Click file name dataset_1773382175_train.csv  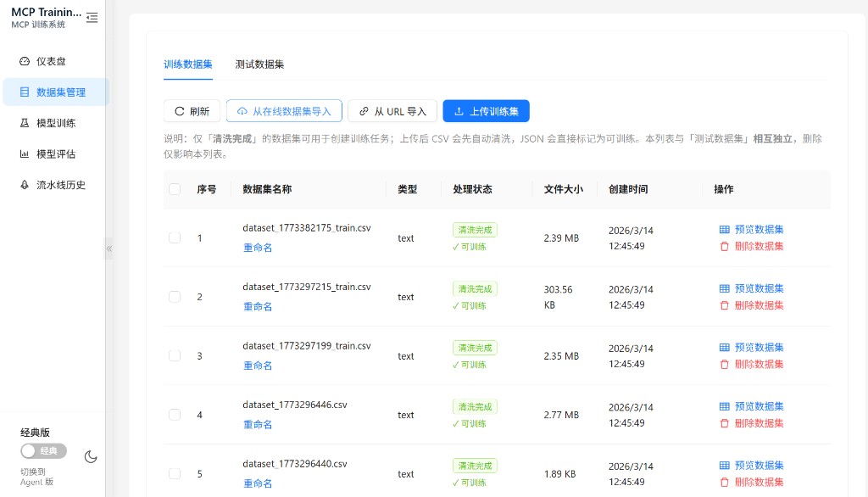pos(307,228)
